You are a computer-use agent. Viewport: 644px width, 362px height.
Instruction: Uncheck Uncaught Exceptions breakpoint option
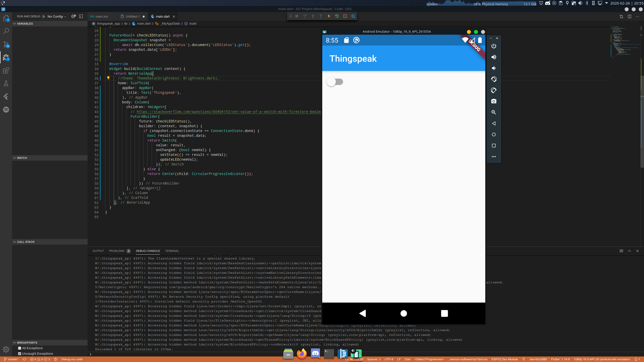[x=20, y=353]
